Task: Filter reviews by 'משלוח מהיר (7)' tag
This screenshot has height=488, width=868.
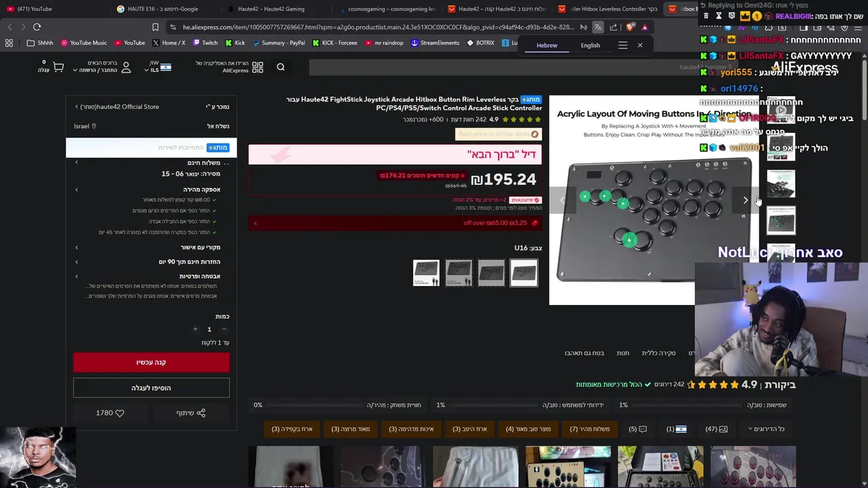Action: click(589, 429)
